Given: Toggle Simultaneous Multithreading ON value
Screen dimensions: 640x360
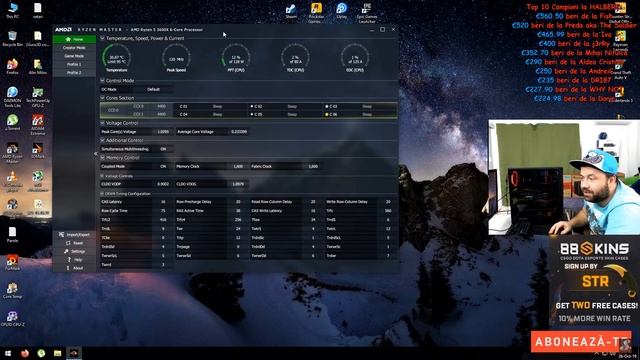Looking at the screenshot, I should (x=163, y=149).
